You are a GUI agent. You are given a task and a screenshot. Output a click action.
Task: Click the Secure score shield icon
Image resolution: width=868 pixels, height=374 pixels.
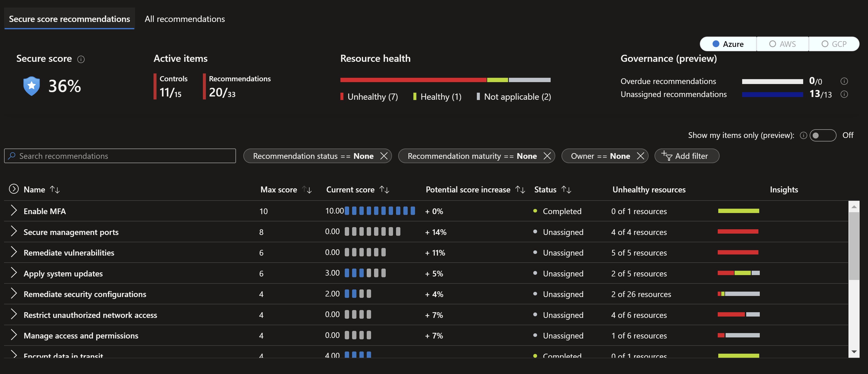[31, 86]
